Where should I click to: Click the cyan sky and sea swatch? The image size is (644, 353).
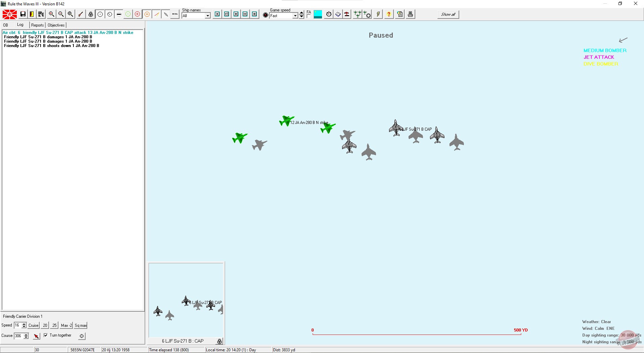(318, 14)
